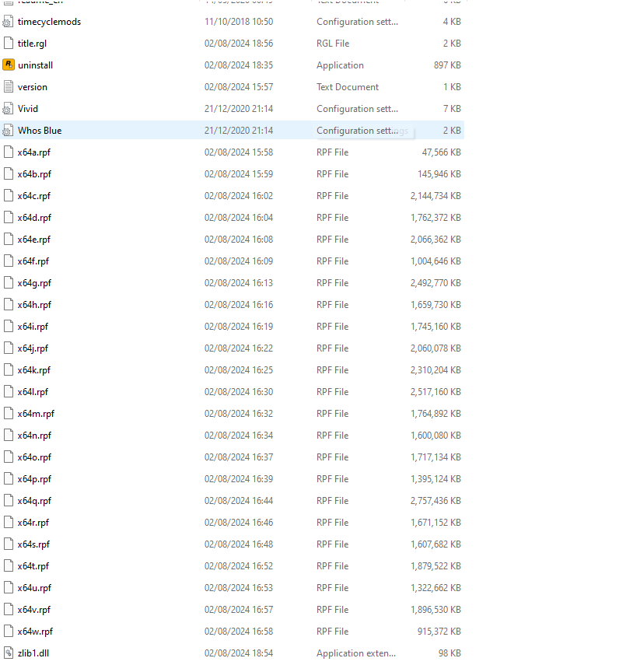This screenshot has height=672, width=619.
Task: Click the size 2,144,734 KB
Action: click(435, 196)
